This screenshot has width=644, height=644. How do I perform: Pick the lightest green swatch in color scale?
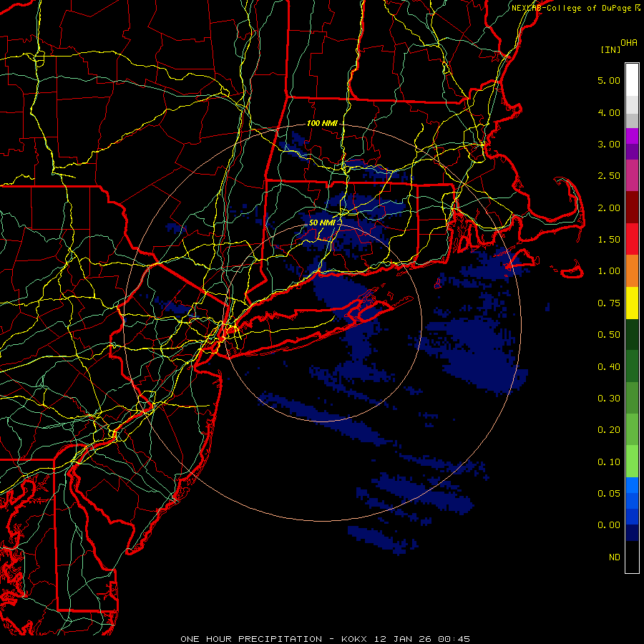(632, 462)
